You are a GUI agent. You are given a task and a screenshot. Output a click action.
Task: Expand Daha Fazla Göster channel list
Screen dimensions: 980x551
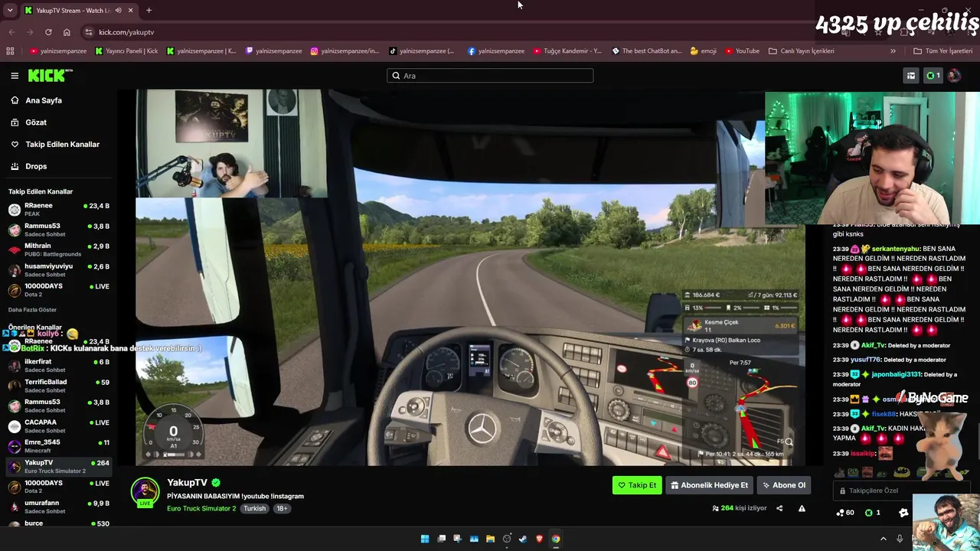[x=32, y=310]
